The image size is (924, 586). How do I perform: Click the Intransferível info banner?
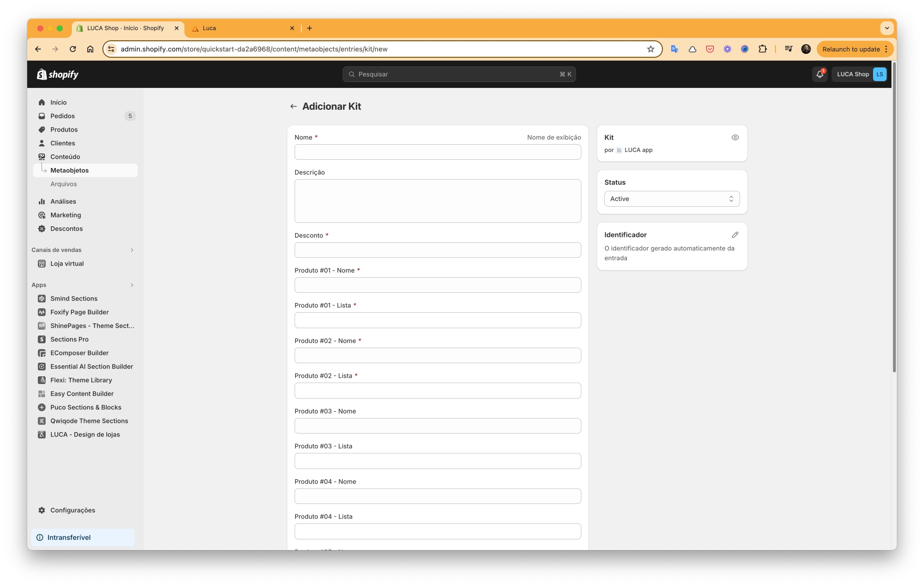(82, 537)
